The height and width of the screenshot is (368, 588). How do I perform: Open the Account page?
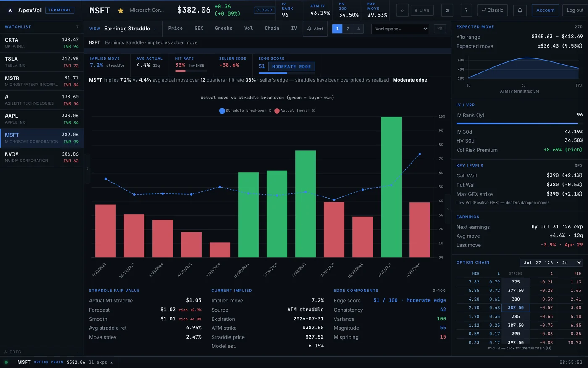point(545,11)
